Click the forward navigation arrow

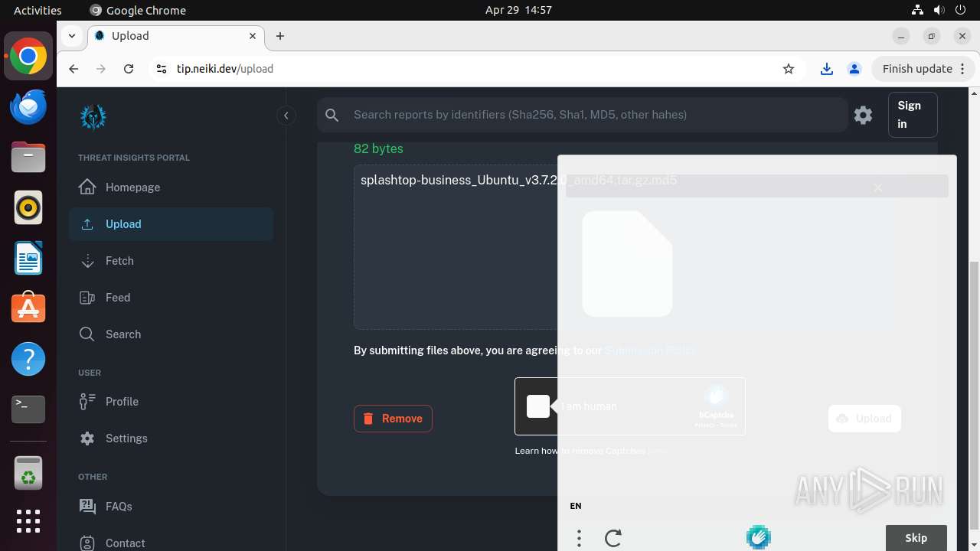pos(101,69)
